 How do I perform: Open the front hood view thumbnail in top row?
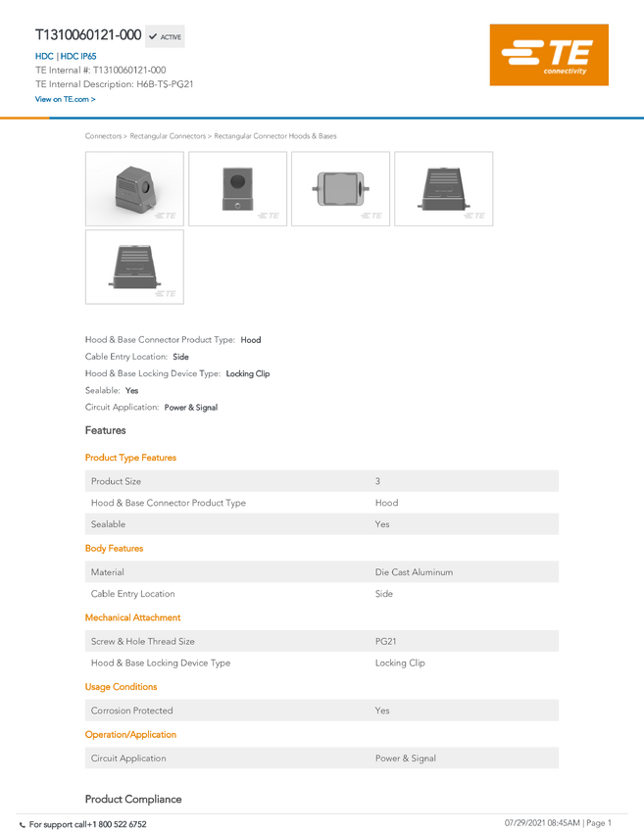click(x=444, y=188)
